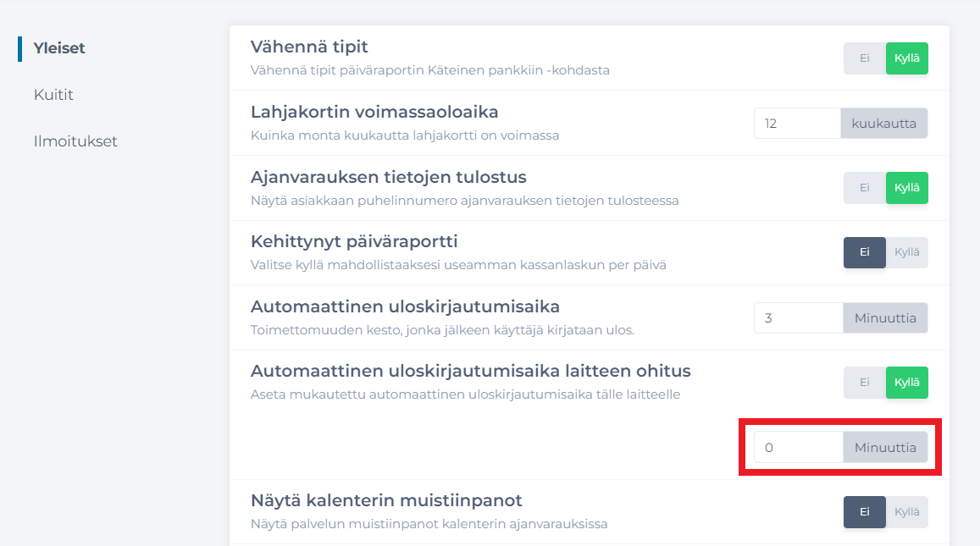Click the Vähennä tipit setting title
This screenshot has height=546, width=980.
click(x=309, y=47)
